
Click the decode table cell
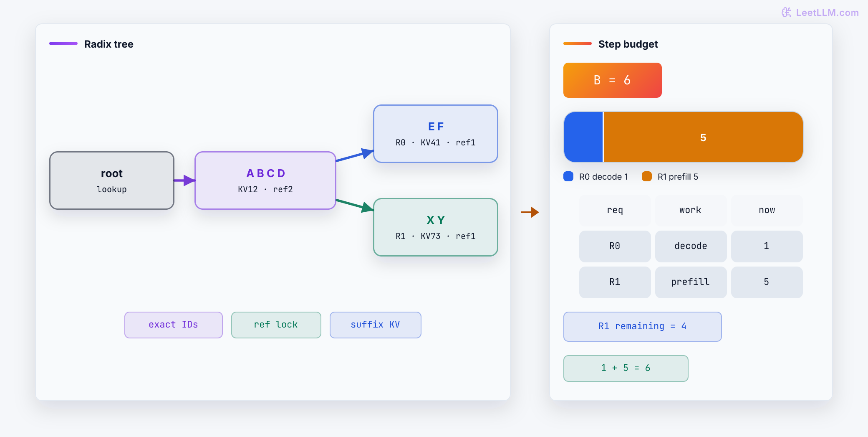[691, 246]
